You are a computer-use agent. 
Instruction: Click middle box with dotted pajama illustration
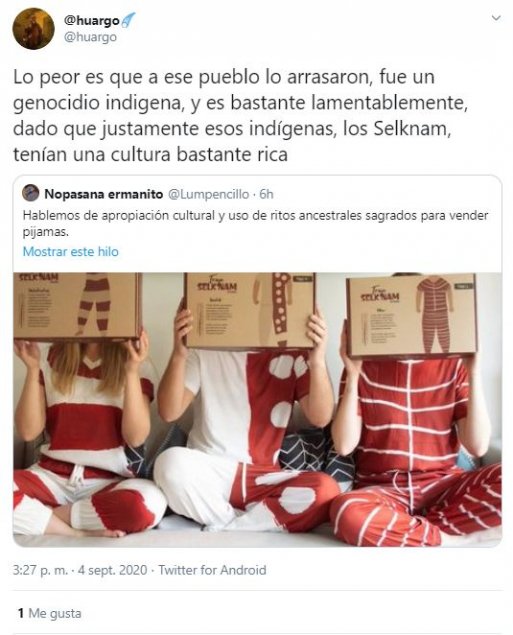click(249, 311)
